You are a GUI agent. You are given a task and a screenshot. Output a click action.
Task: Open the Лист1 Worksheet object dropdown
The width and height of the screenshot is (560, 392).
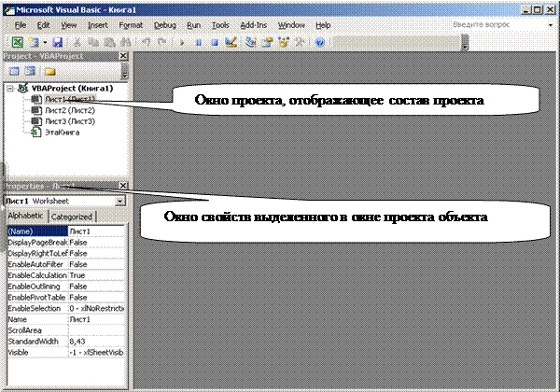pyautogui.click(x=120, y=200)
